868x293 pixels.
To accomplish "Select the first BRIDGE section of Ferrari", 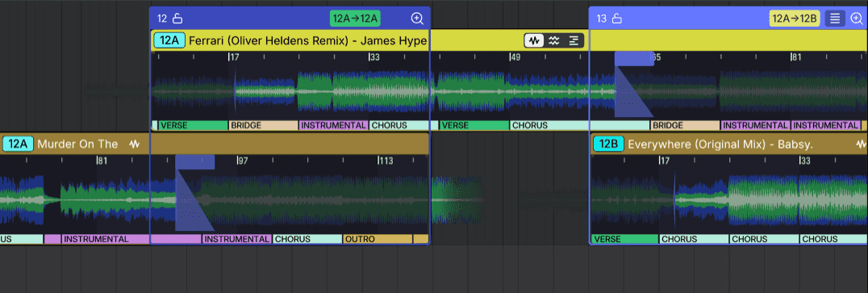I will (x=264, y=125).
